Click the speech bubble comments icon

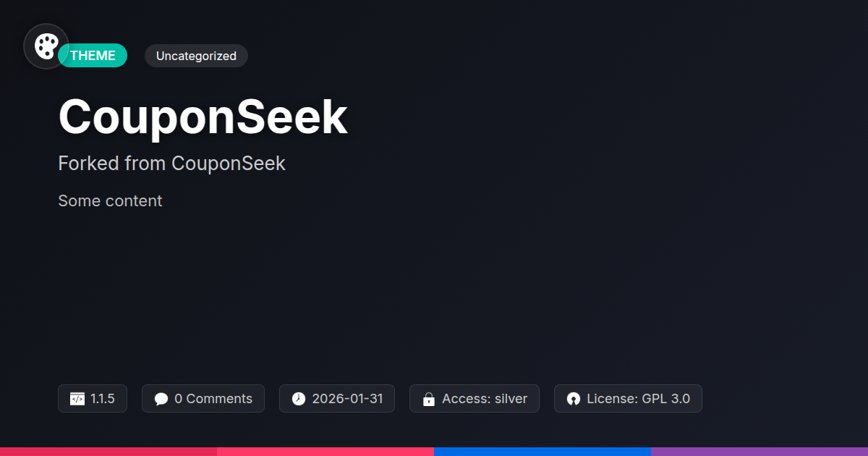coord(161,399)
